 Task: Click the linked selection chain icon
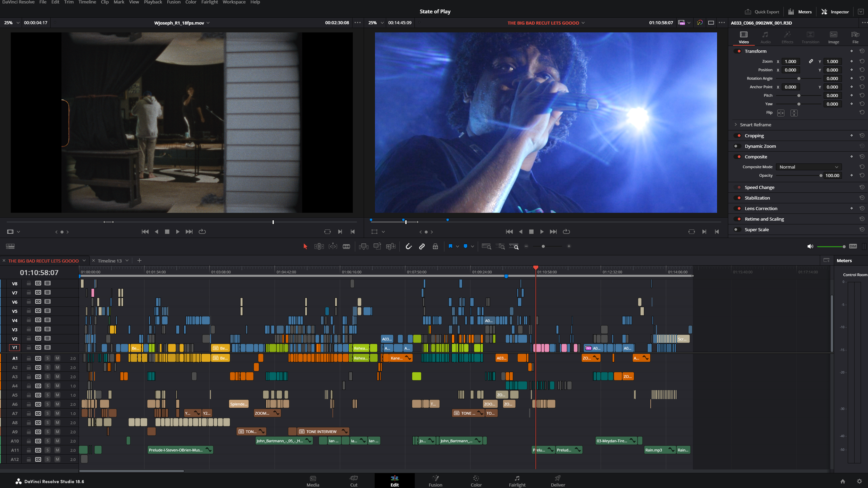point(422,246)
